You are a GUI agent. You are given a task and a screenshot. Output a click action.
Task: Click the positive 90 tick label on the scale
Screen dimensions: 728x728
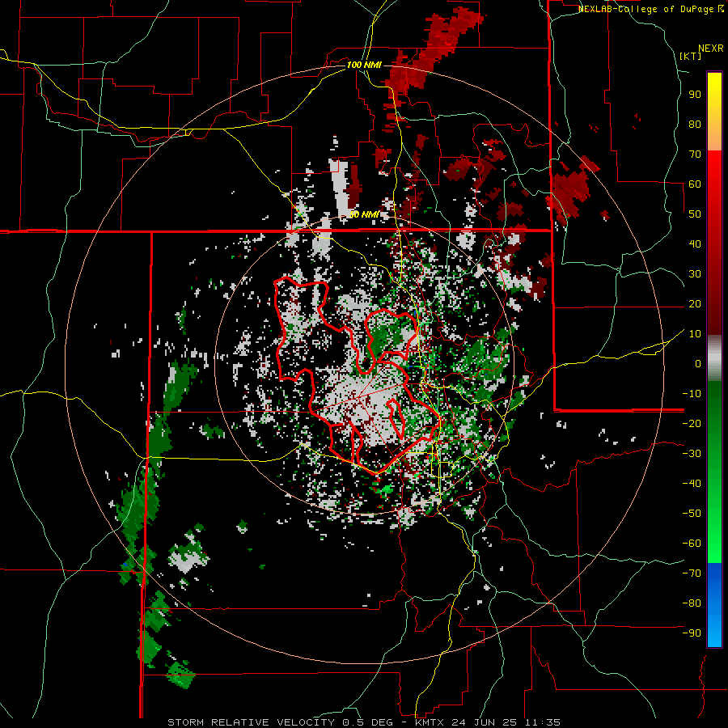click(x=695, y=95)
